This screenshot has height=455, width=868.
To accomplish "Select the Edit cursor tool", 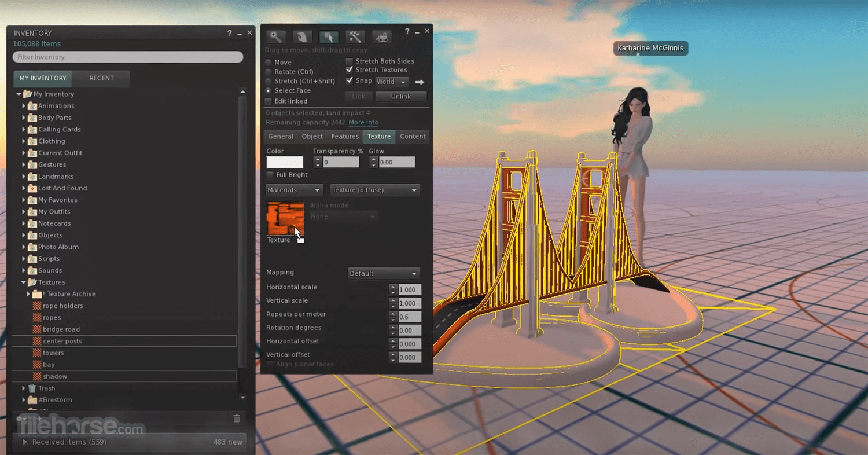I will tap(329, 36).
